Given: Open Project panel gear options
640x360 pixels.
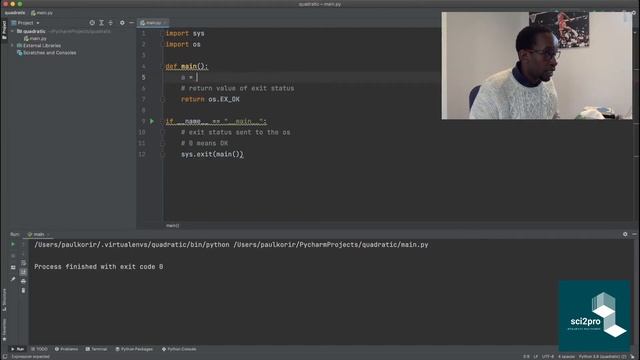Looking at the screenshot, I should pyautogui.click(x=122, y=23).
